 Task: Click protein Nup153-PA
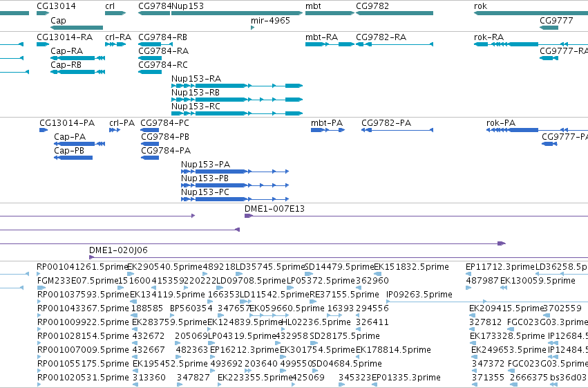[x=205, y=165]
